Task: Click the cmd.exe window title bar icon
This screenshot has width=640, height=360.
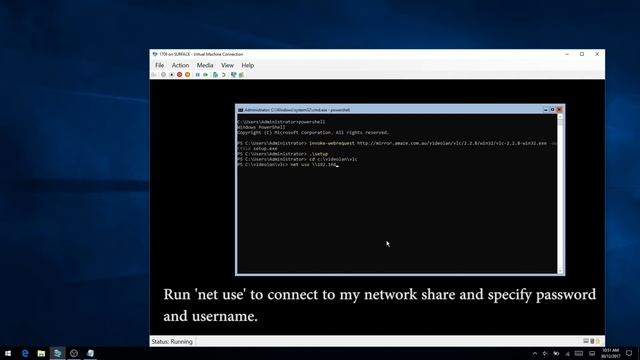Action: [x=240, y=110]
